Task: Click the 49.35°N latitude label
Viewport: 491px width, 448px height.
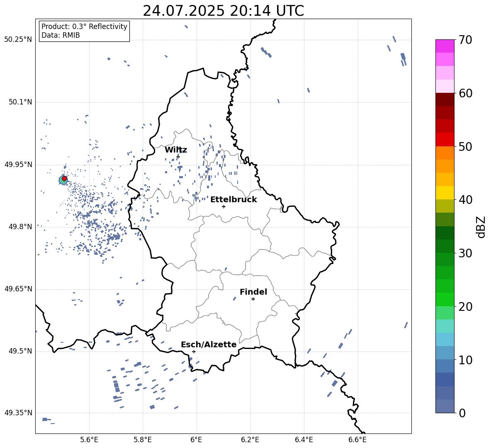Action: (x=18, y=413)
